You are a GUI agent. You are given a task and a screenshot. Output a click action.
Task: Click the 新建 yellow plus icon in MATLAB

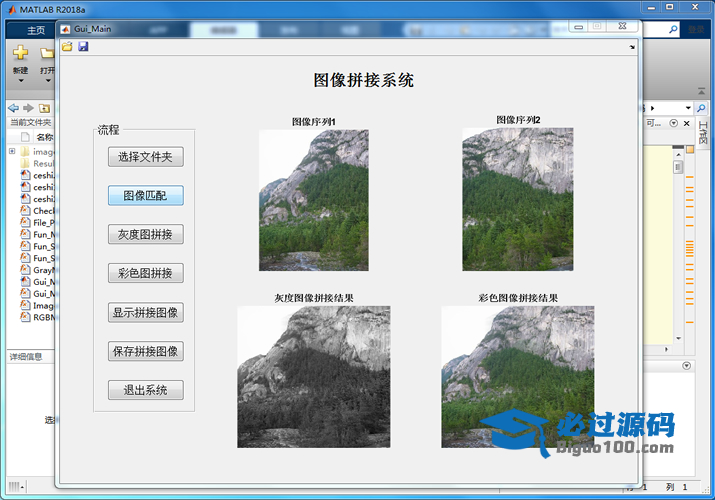21,53
